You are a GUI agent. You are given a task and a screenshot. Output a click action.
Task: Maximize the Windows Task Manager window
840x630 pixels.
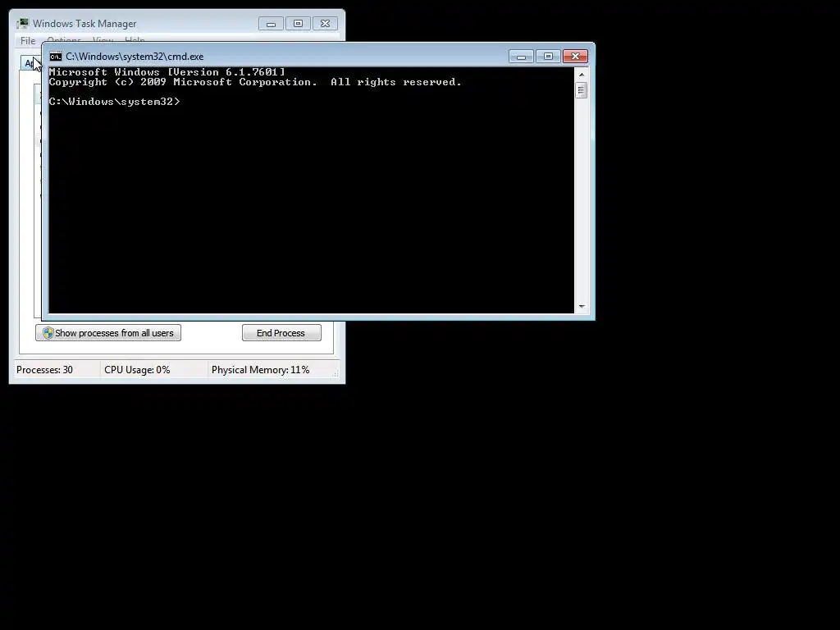299,24
